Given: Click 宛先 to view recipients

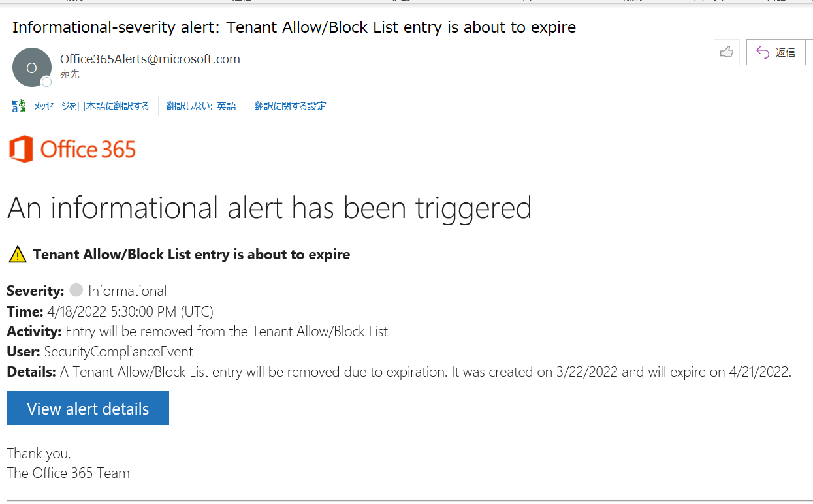Looking at the screenshot, I should click(69, 74).
